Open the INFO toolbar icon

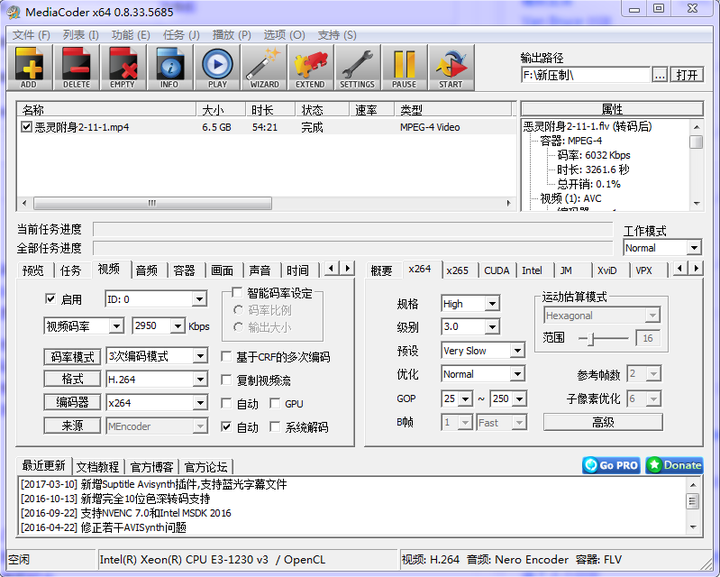click(x=170, y=67)
